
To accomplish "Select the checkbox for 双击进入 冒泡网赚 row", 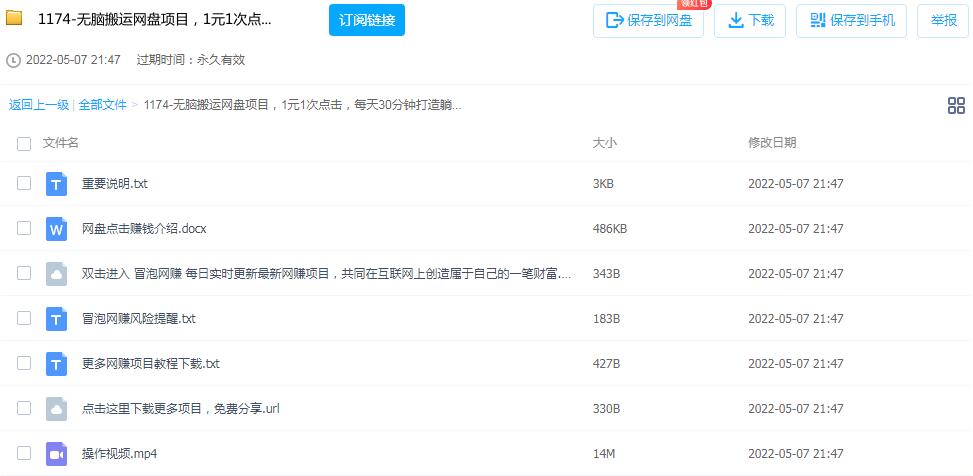I will [x=24, y=273].
